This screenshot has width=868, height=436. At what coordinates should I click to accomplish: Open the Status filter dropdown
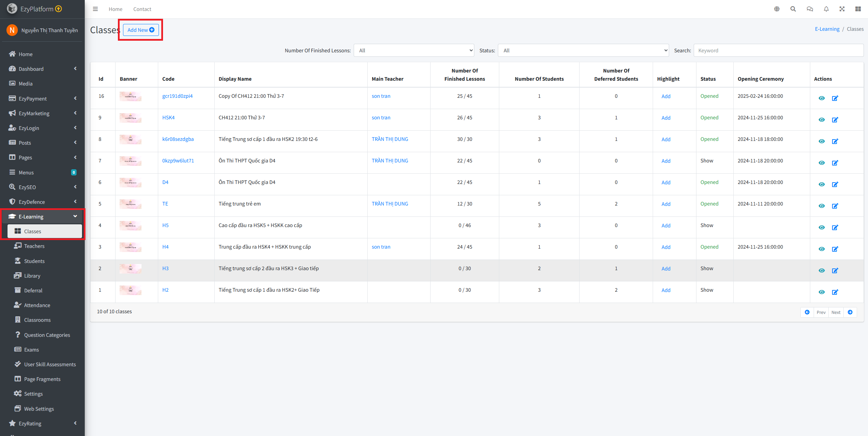[583, 51]
